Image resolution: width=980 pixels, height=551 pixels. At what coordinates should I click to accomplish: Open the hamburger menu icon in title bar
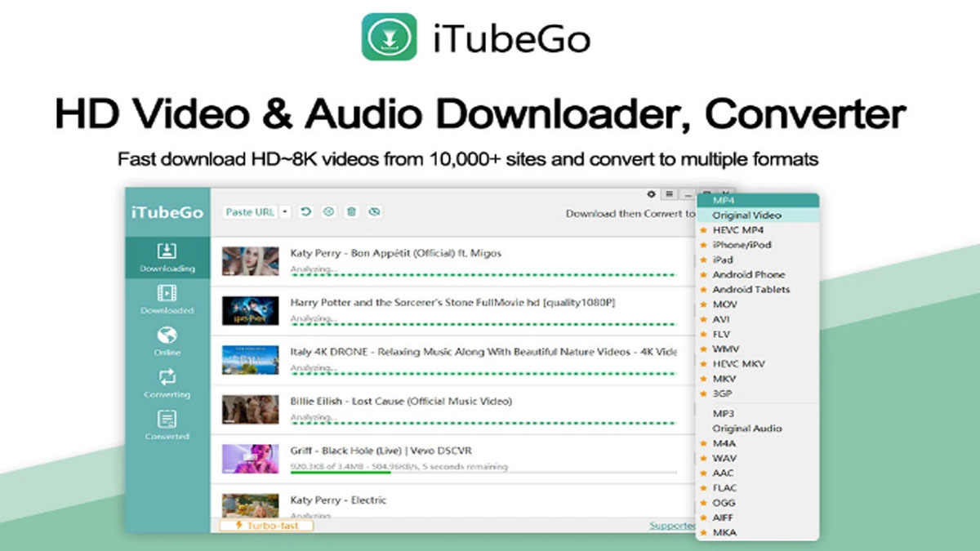click(x=669, y=194)
